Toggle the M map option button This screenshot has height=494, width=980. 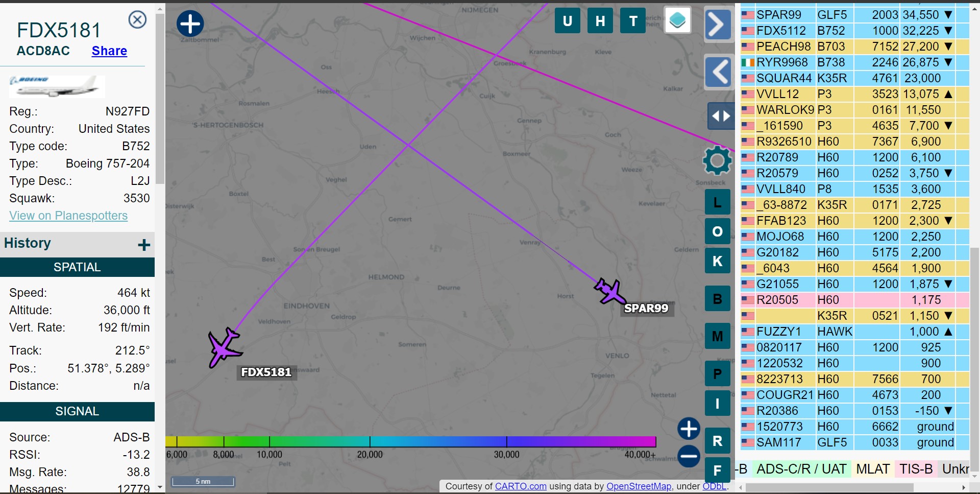click(717, 336)
